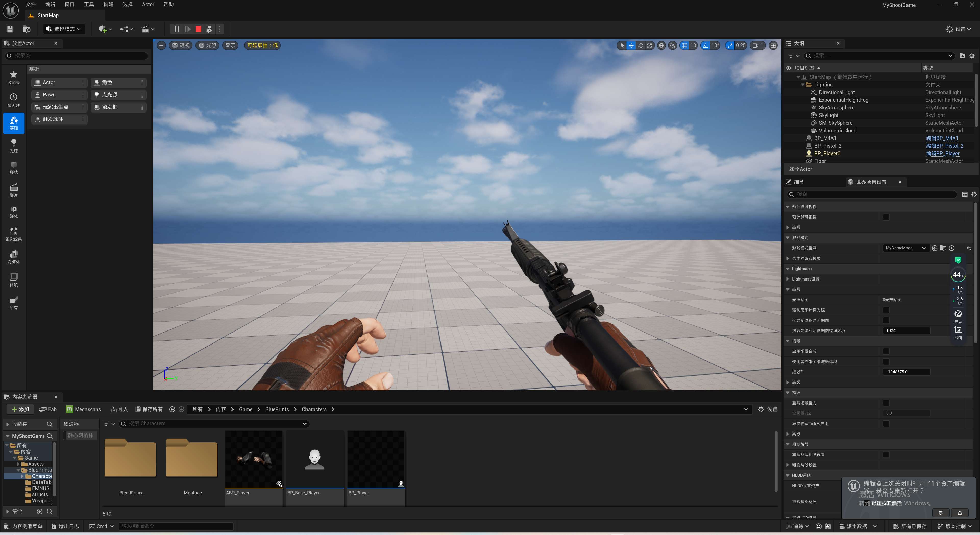Select the rotate gizmo tool in viewport
Image resolution: width=980 pixels, height=535 pixels.
641,45
